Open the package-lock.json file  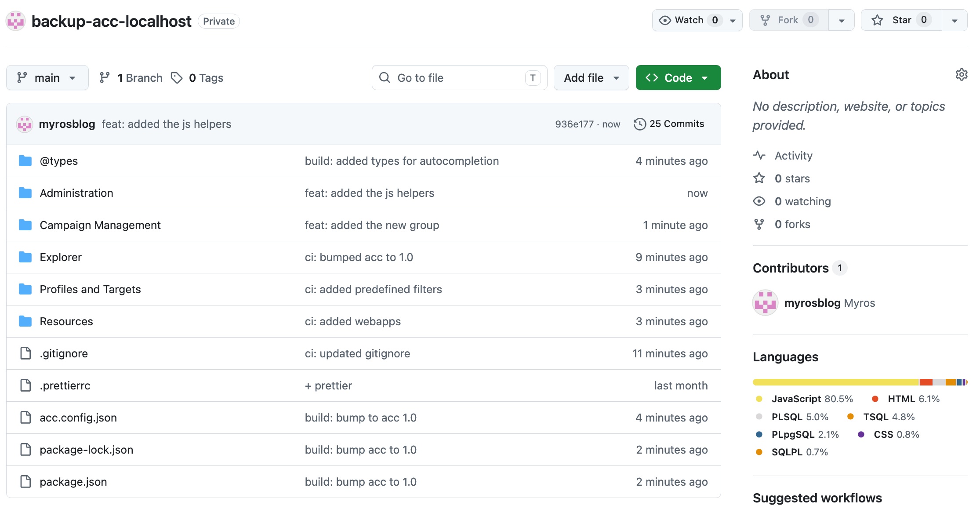86,450
